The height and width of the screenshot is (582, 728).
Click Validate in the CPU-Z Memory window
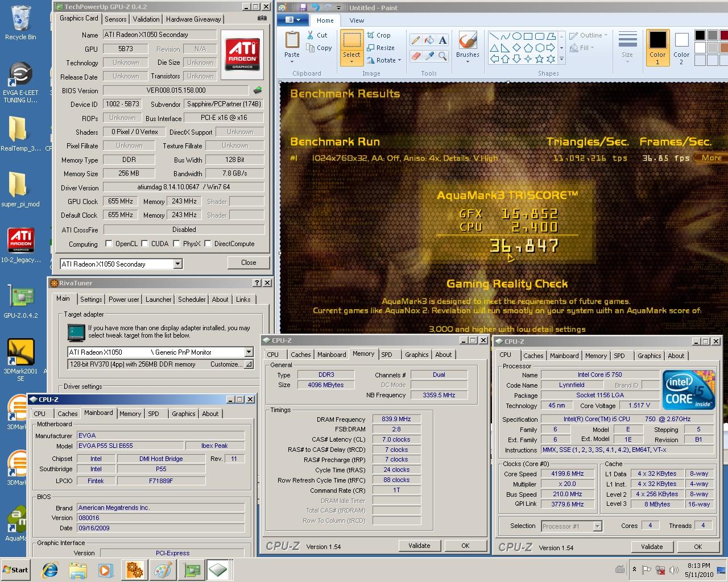click(419, 546)
